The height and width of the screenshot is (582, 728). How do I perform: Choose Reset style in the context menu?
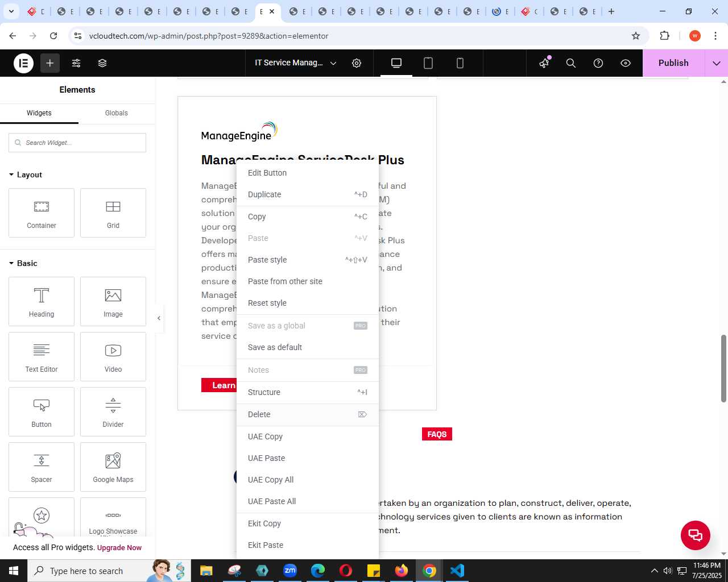click(307, 303)
